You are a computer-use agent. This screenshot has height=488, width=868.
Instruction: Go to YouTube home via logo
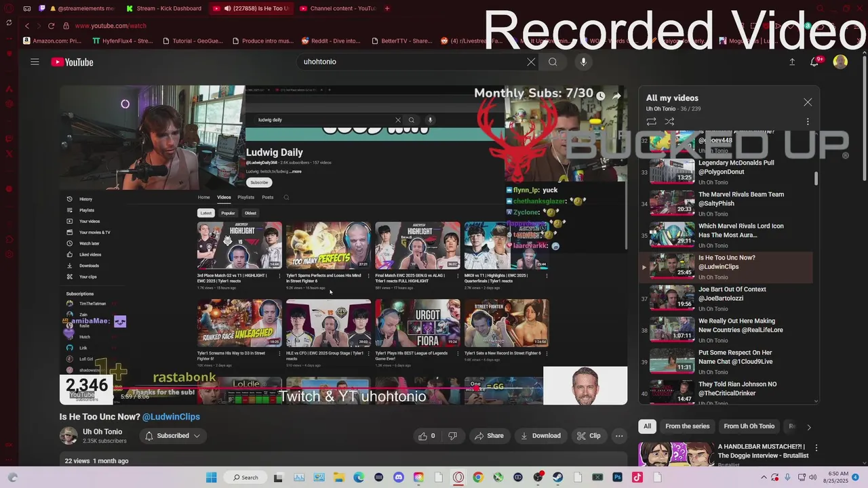(x=72, y=62)
